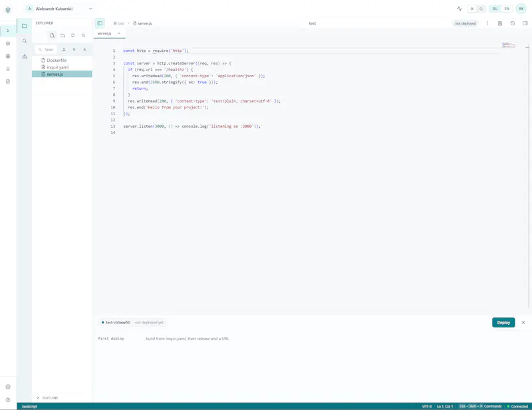The height and width of the screenshot is (410, 532).
Task: Click the 'Hello from your project!' string
Action: pyautogui.click(x=176, y=107)
